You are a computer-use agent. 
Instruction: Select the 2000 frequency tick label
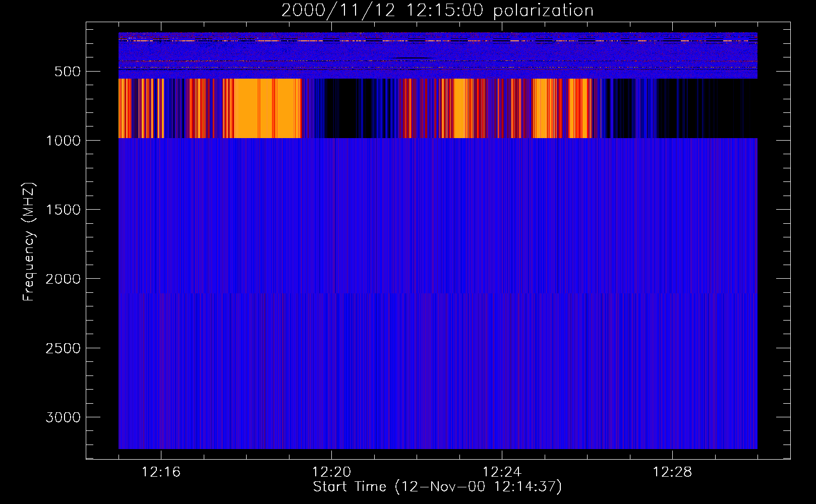tap(63, 279)
